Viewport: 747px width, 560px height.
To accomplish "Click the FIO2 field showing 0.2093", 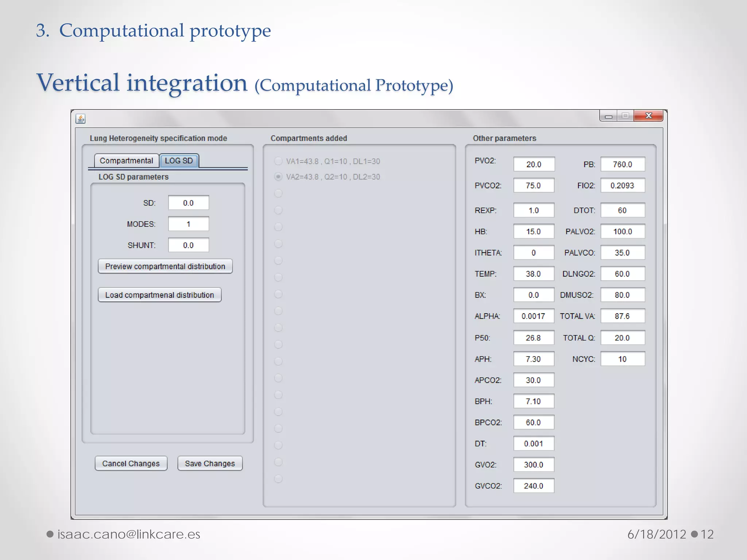I will 623,185.
